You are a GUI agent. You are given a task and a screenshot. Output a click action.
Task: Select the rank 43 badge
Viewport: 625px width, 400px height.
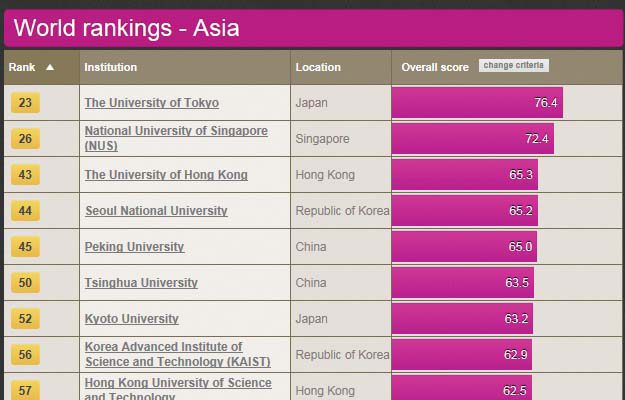tap(25, 175)
